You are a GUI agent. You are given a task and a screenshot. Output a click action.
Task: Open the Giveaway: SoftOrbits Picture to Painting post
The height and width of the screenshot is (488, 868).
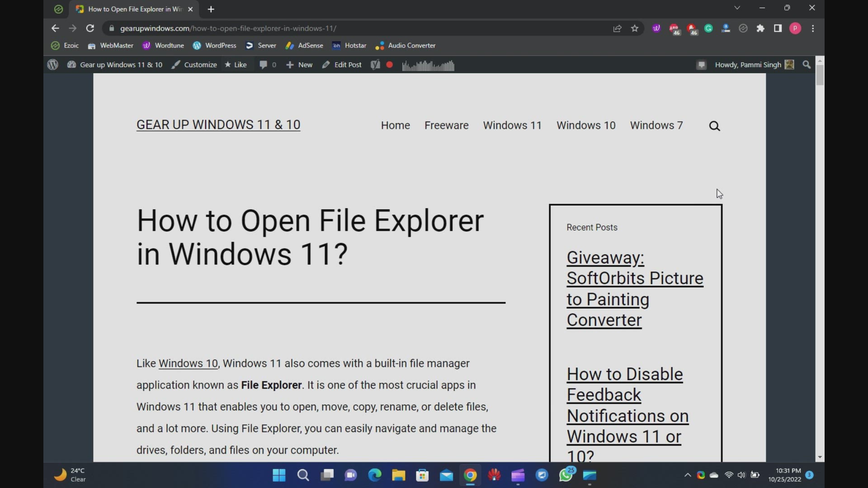(x=635, y=289)
